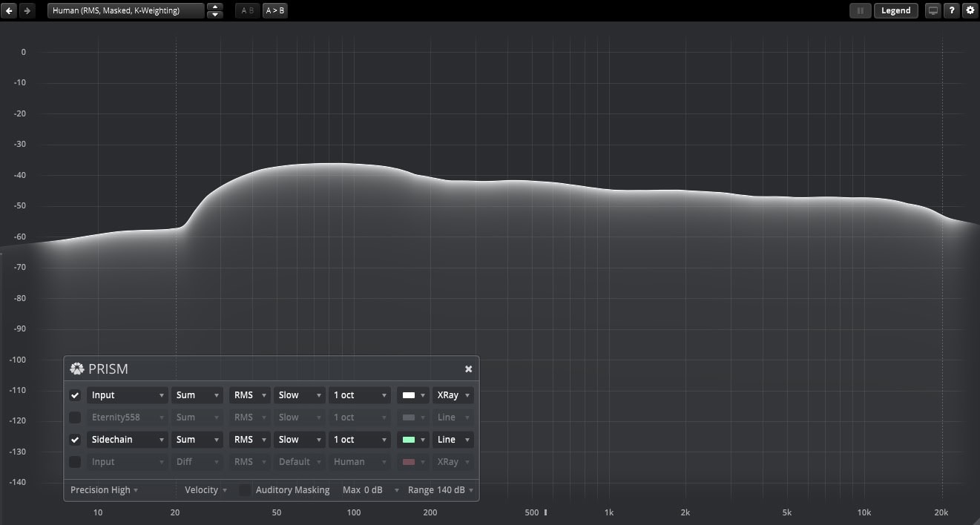The width and height of the screenshot is (980, 525).
Task: Pause the analyzer with the pause icon
Action: [860, 10]
